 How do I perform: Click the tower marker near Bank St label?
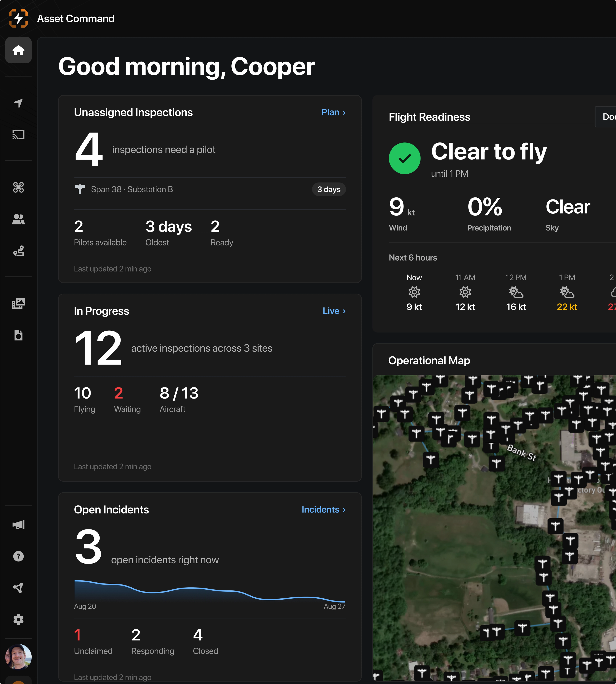pyautogui.click(x=496, y=463)
